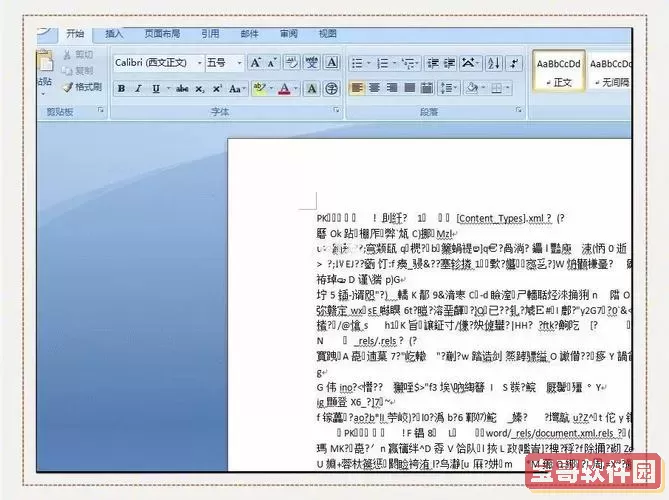Toggle Bold formatting

122,89
